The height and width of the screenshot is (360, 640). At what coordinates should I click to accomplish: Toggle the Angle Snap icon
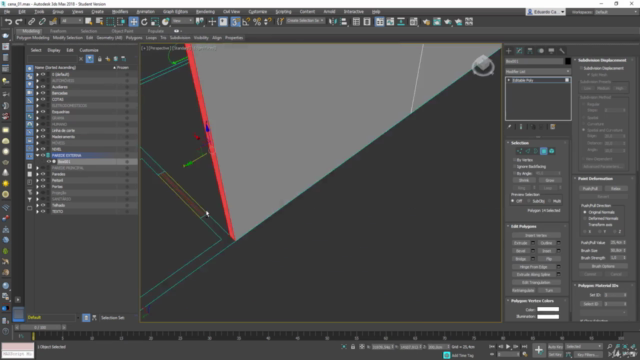pyautogui.click(x=246, y=22)
